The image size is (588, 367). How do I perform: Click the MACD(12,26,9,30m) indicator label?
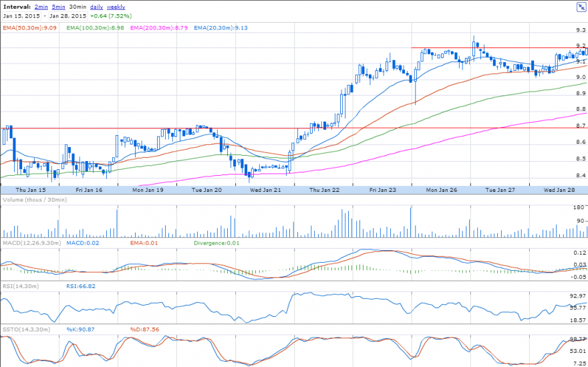[x=31, y=243]
